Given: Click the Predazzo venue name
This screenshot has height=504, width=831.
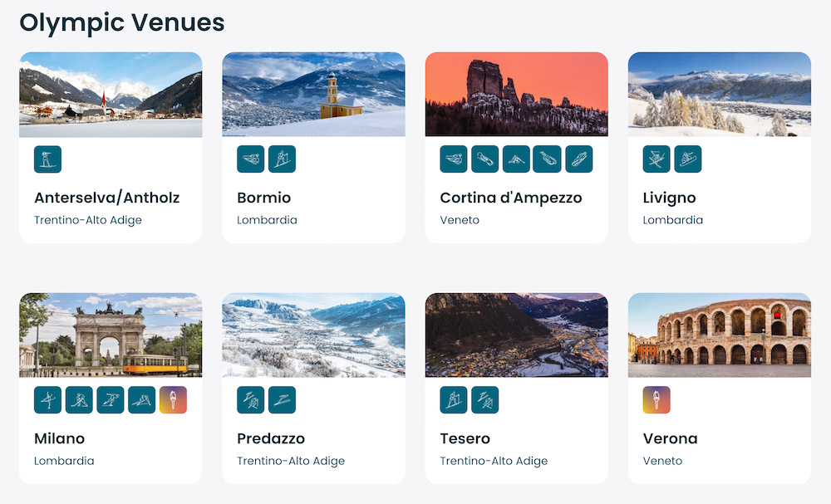Looking at the screenshot, I should tap(271, 438).
